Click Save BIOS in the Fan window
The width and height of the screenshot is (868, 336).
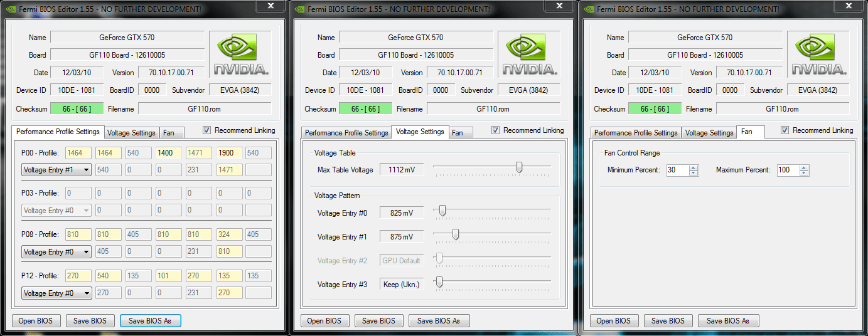668,320
